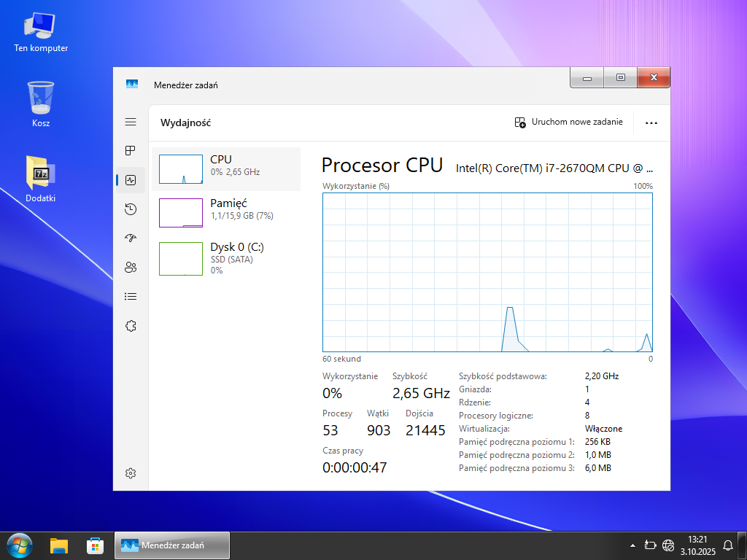
Task: Click the CPU utilization graph
Action: (x=487, y=272)
